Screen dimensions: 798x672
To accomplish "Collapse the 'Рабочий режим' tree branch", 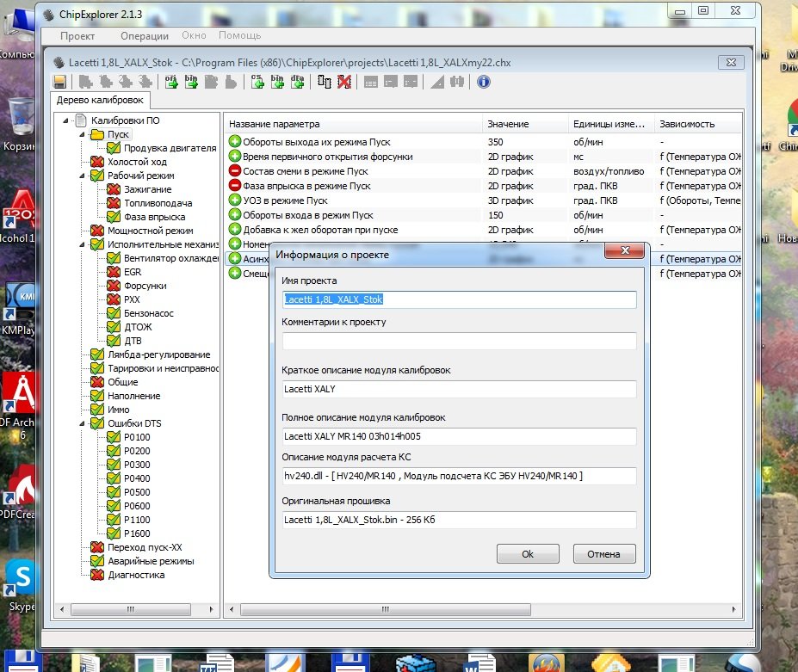I will (x=84, y=176).
